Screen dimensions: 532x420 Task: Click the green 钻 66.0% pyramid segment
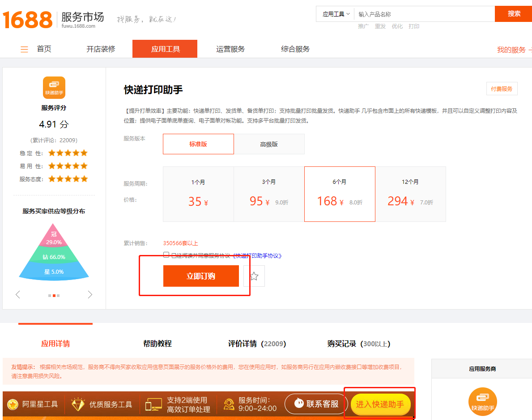(54, 254)
